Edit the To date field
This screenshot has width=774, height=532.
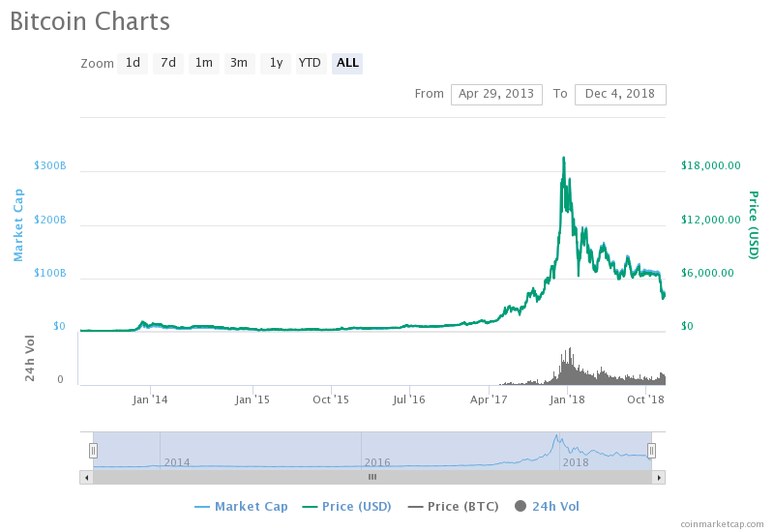click(620, 94)
